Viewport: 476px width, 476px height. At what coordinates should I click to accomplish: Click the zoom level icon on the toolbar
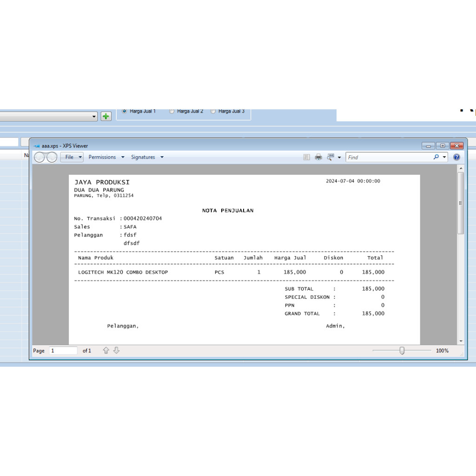[x=330, y=157]
